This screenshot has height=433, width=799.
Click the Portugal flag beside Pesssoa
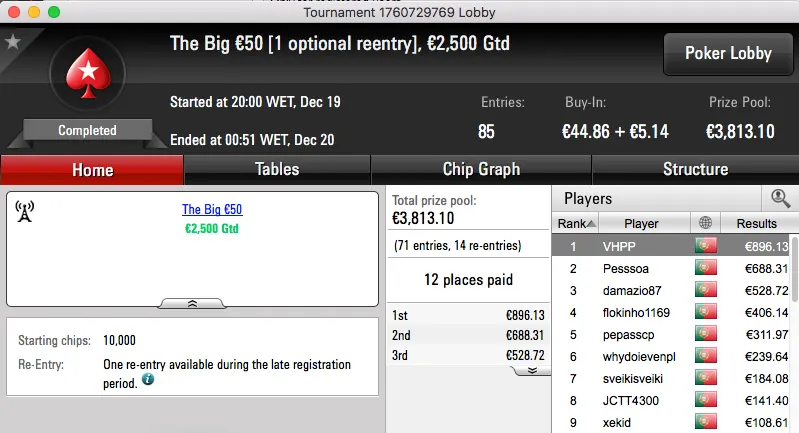tap(706, 268)
